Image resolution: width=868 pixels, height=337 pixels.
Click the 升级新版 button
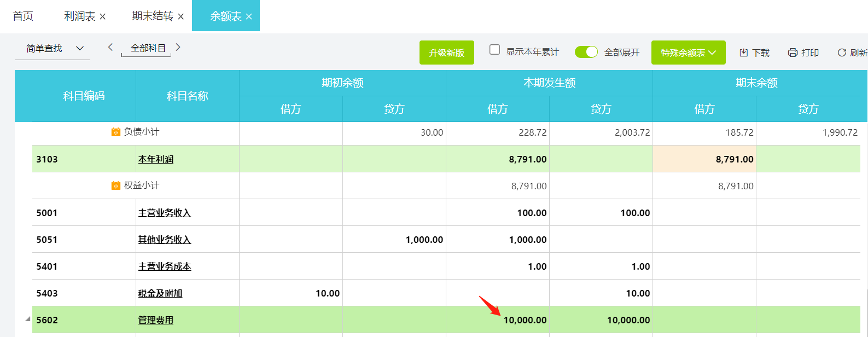point(446,53)
